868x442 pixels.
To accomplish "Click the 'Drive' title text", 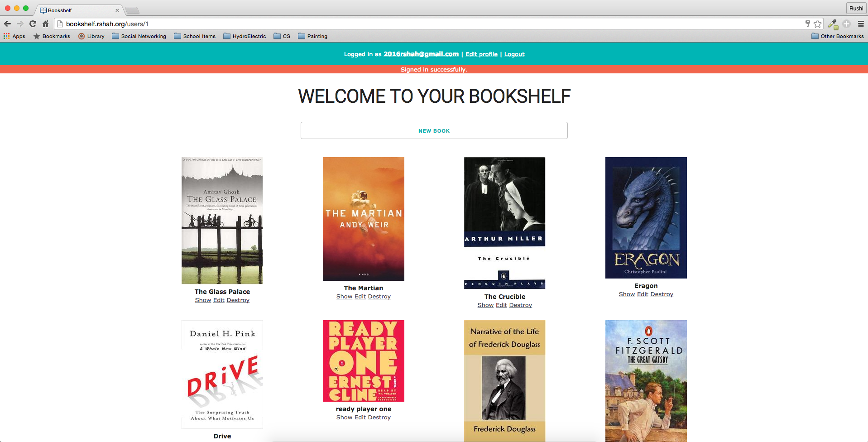I will [222, 436].
